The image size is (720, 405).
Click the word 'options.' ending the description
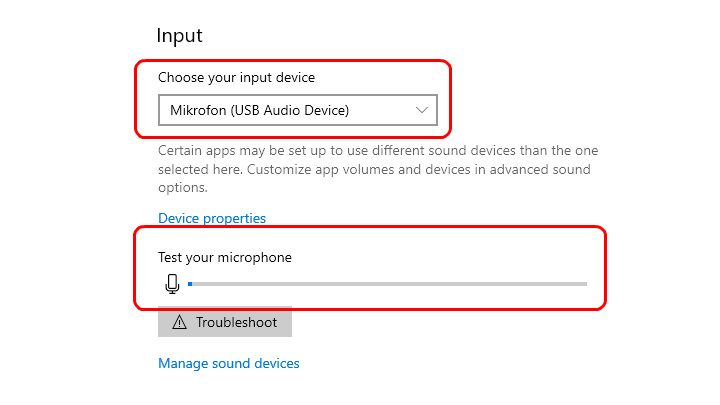[x=183, y=187]
